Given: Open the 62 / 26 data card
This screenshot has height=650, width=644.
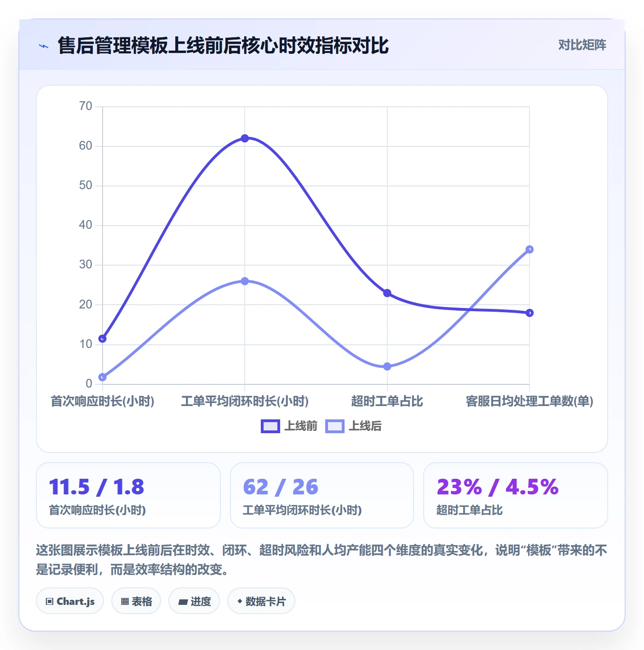Looking at the screenshot, I should pos(322,495).
